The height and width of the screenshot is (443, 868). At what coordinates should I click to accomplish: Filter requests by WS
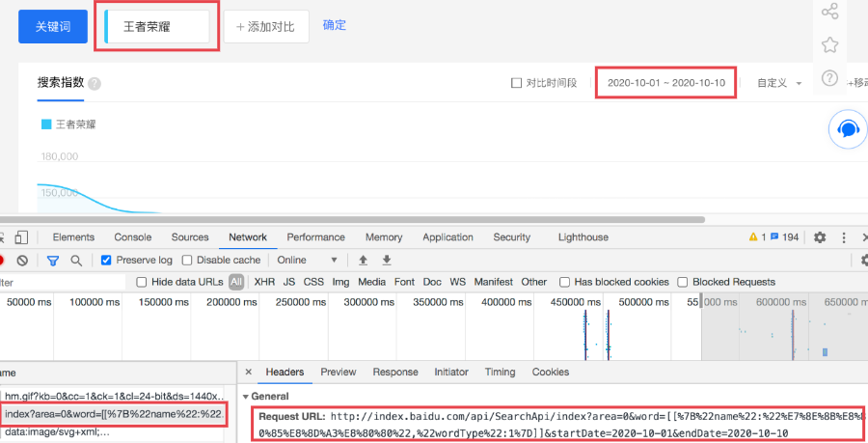coord(457,282)
